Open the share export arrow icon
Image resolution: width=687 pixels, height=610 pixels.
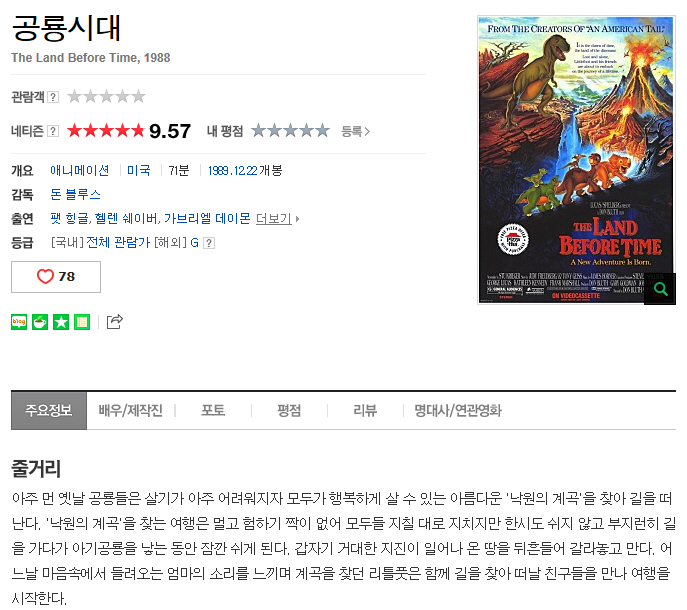point(115,322)
